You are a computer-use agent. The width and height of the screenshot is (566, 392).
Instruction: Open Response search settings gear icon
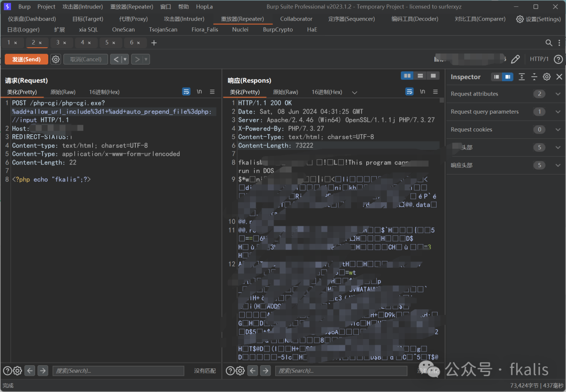pos(240,371)
